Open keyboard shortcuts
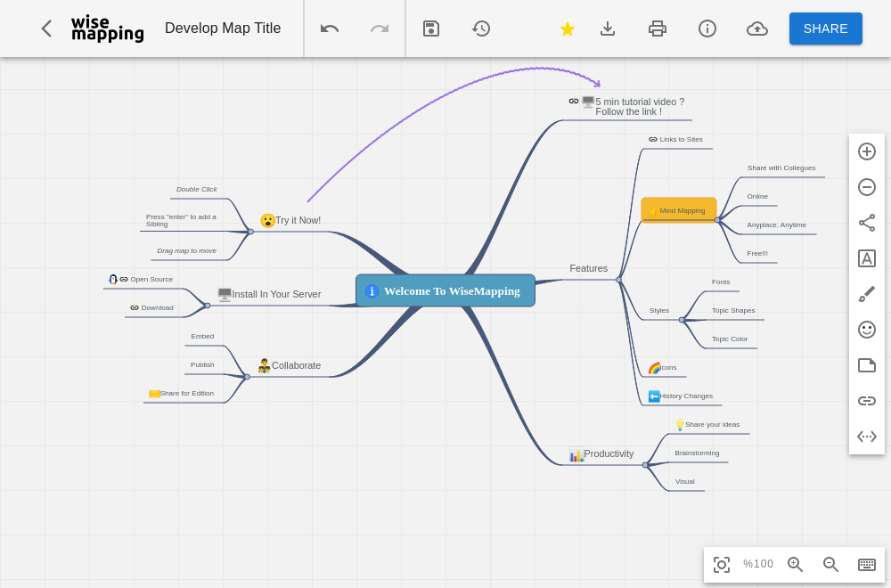Image resolution: width=891 pixels, height=588 pixels. tap(867, 564)
